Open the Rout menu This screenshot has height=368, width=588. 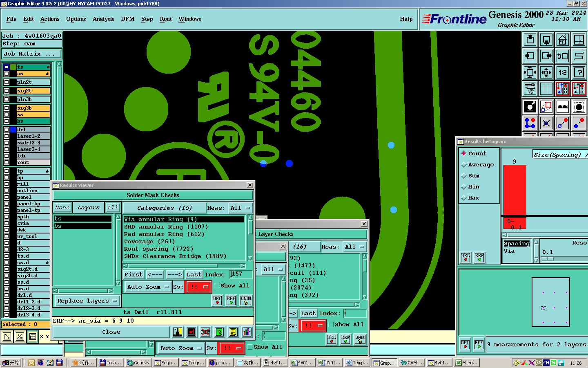166,19
